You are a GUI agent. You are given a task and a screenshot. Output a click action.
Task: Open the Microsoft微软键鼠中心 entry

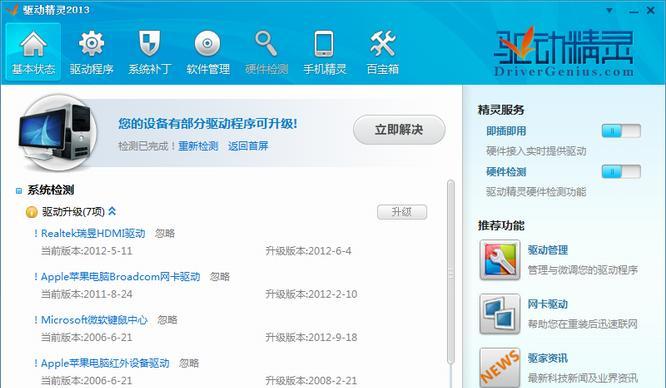click(94, 320)
